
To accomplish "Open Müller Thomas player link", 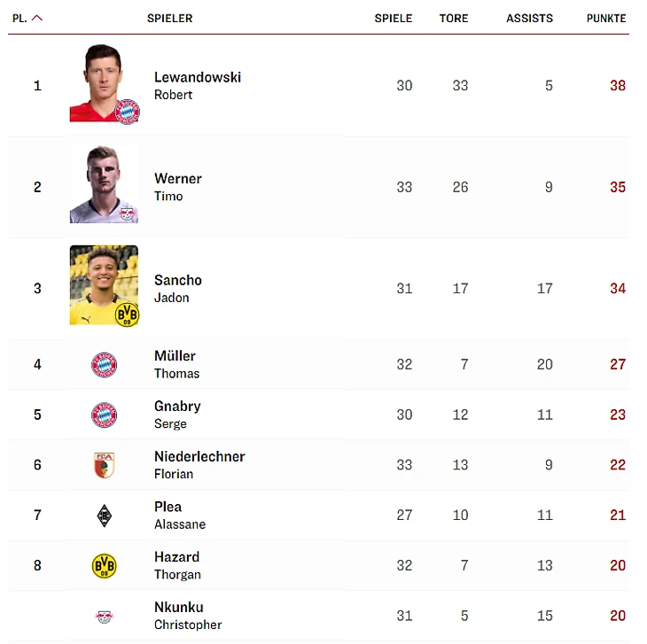I will click(175, 363).
